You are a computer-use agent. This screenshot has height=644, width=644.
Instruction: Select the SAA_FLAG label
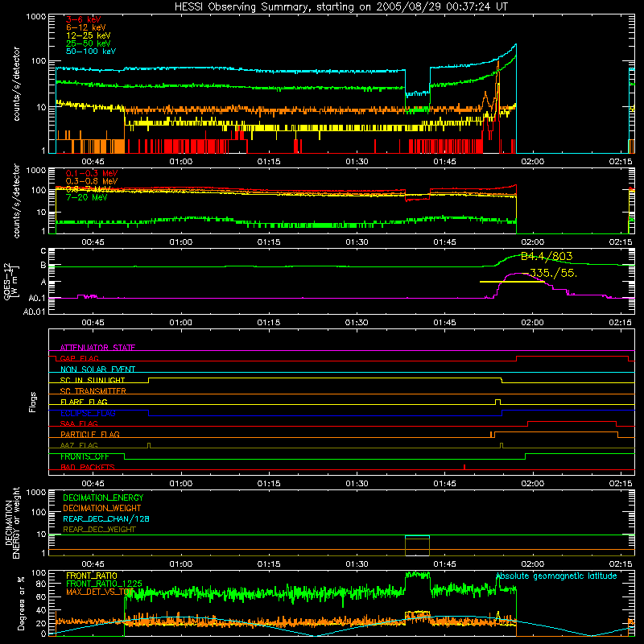[x=79, y=423]
